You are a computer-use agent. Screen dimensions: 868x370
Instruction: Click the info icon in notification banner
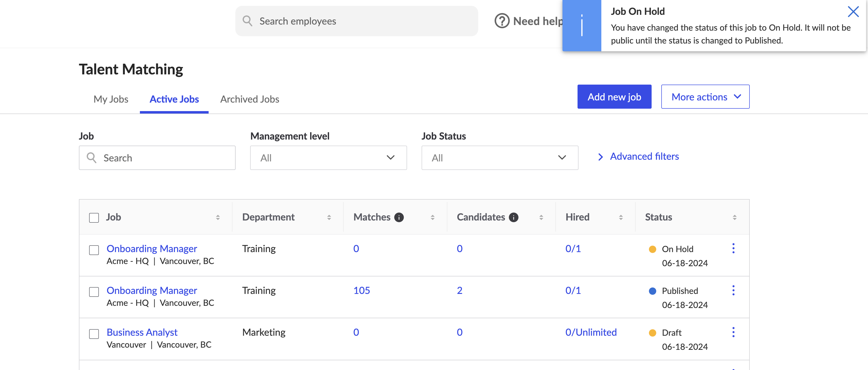[582, 26]
